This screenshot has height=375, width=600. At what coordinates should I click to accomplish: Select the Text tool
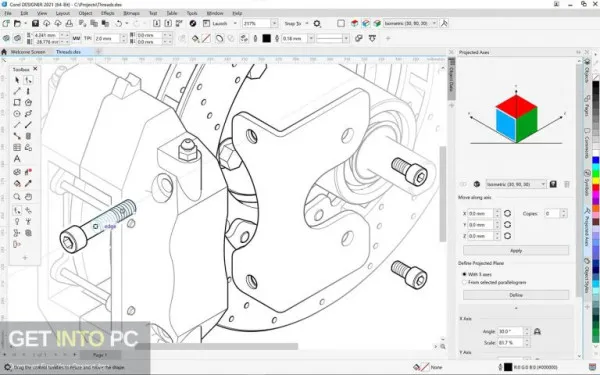17,158
